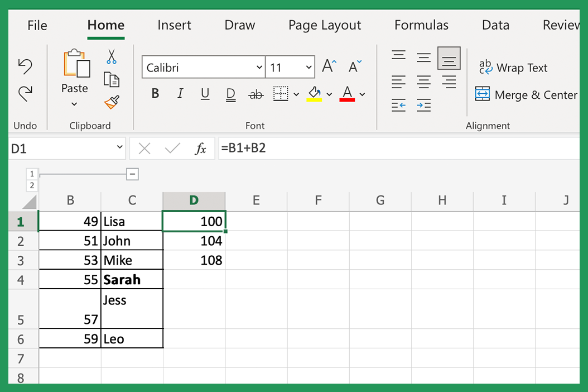Expand the Name Box dropdown
Screen dimensions: 588x392
click(x=119, y=147)
